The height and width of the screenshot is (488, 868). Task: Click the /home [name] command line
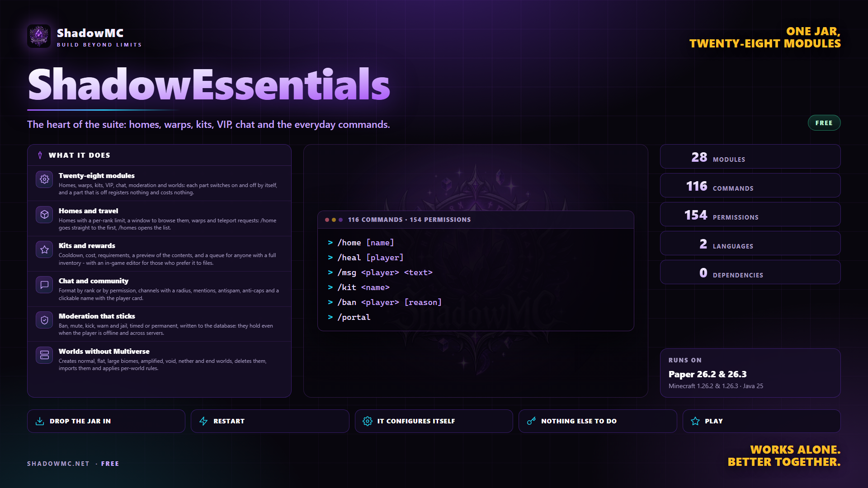point(361,243)
